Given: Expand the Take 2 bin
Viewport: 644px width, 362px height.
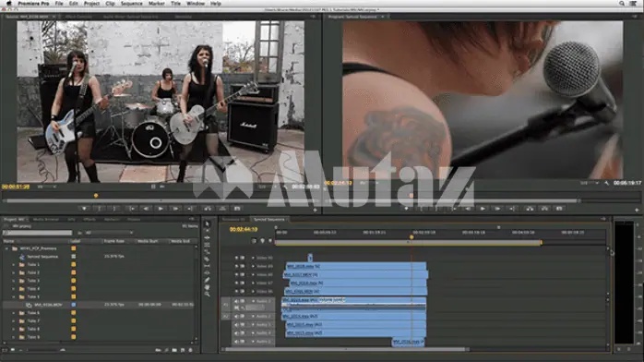Looking at the screenshot, I should point(14,272).
